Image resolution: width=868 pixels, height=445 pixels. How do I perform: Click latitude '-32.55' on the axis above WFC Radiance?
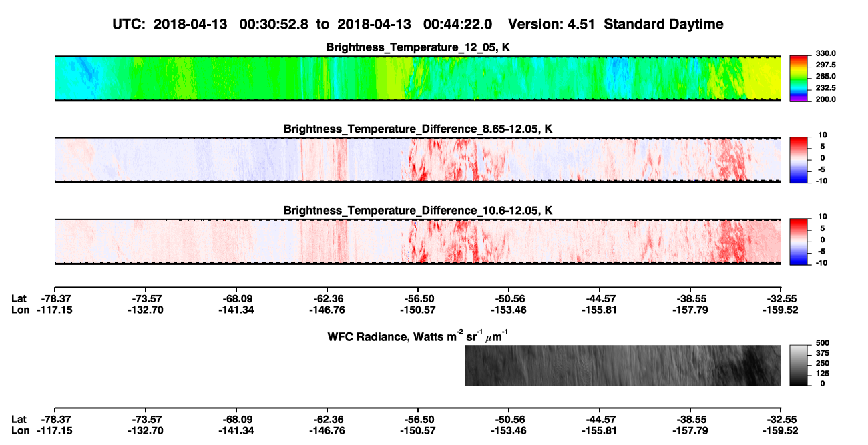tap(781, 300)
